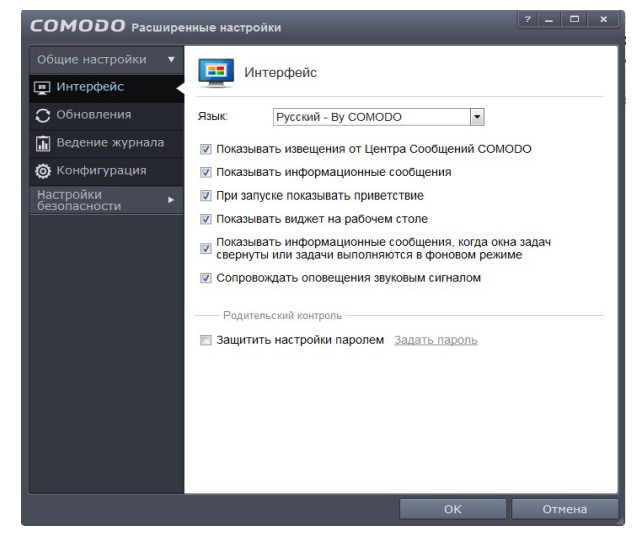
Task: Toggle checkbox for сообщения в фоновом режиме
Action: click(206, 249)
